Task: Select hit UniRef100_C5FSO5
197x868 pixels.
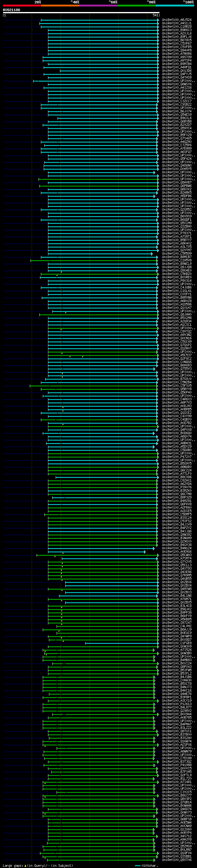Action: click(177, 386)
